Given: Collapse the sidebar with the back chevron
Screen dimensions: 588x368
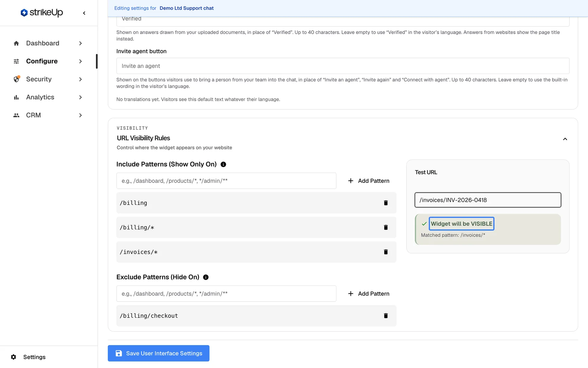Looking at the screenshot, I should coord(84,13).
